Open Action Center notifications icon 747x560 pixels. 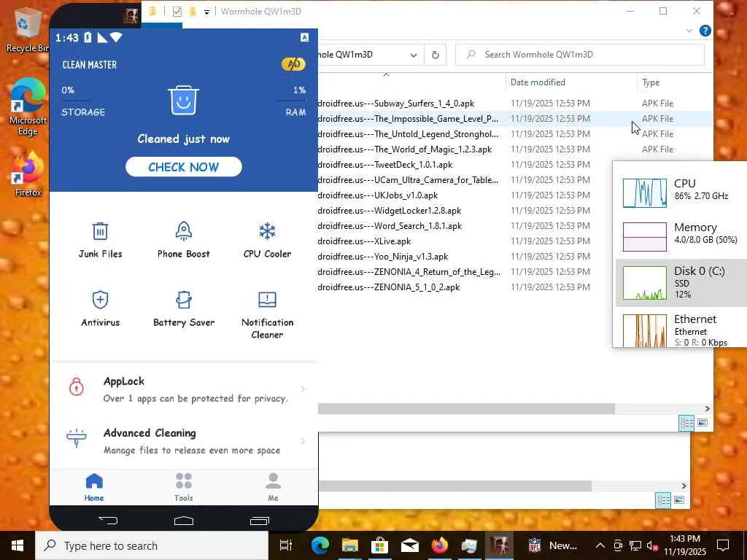(723, 545)
